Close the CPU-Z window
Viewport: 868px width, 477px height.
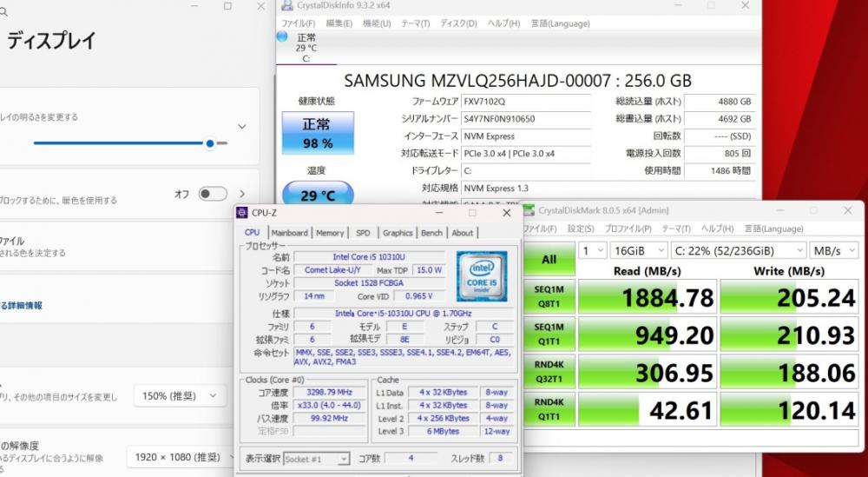[x=507, y=213]
